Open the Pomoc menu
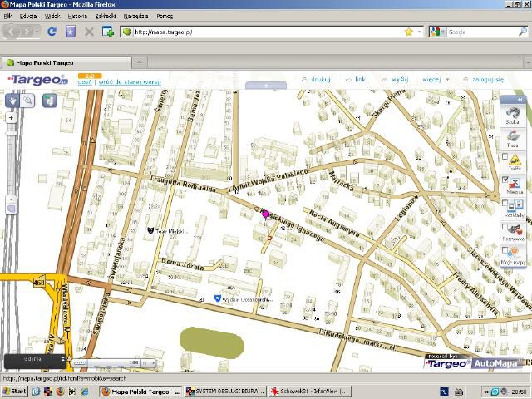Image resolution: width=532 pixels, height=399 pixels. pyautogui.click(x=165, y=16)
